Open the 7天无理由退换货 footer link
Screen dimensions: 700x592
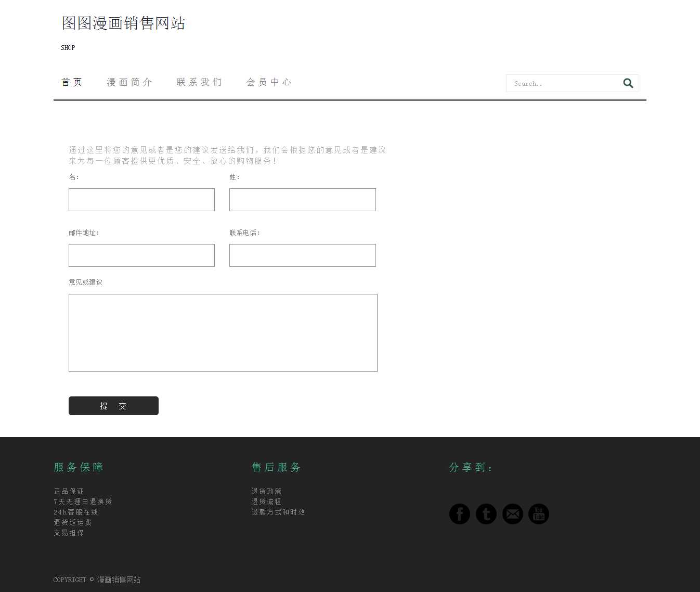(83, 501)
